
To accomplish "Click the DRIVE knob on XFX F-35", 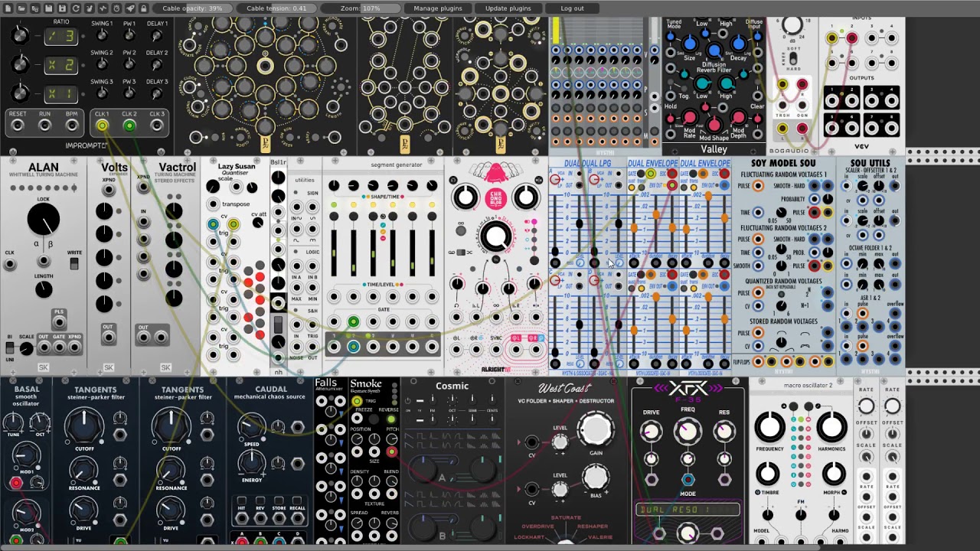I will pos(651,432).
